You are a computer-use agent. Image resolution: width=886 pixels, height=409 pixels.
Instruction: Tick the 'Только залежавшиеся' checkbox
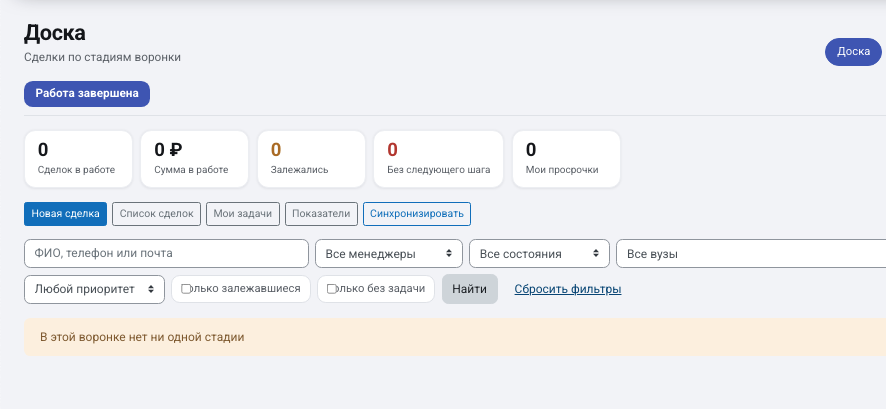pos(186,289)
